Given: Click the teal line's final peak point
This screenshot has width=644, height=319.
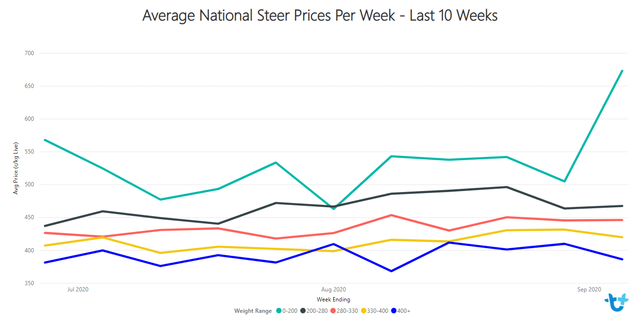Looking at the screenshot, I should (622, 71).
